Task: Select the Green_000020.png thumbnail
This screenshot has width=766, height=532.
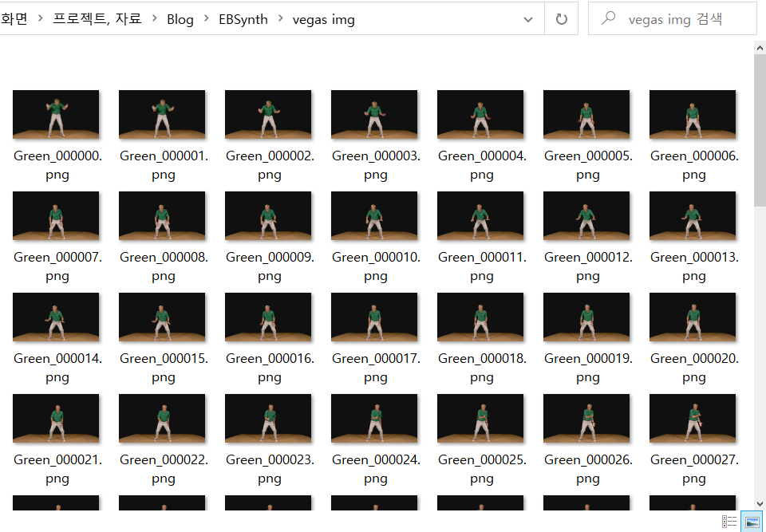Action: coord(693,317)
